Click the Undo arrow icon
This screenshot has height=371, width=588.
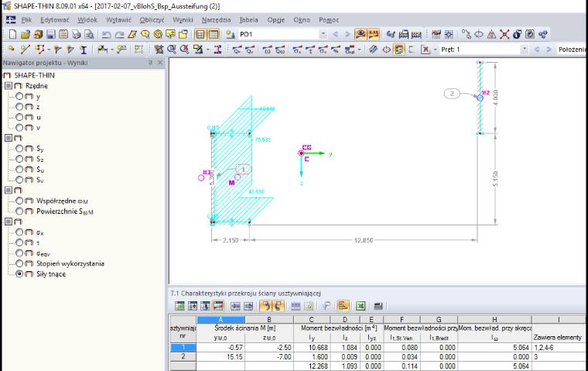tap(107, 34)
